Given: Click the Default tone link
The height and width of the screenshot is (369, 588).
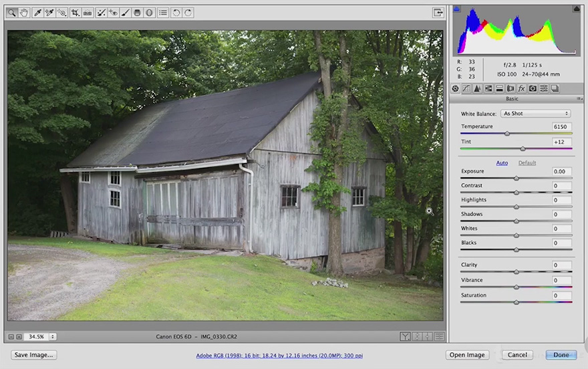Looking at the screenshot, I should pyautogui.click(x=527, y=162).
